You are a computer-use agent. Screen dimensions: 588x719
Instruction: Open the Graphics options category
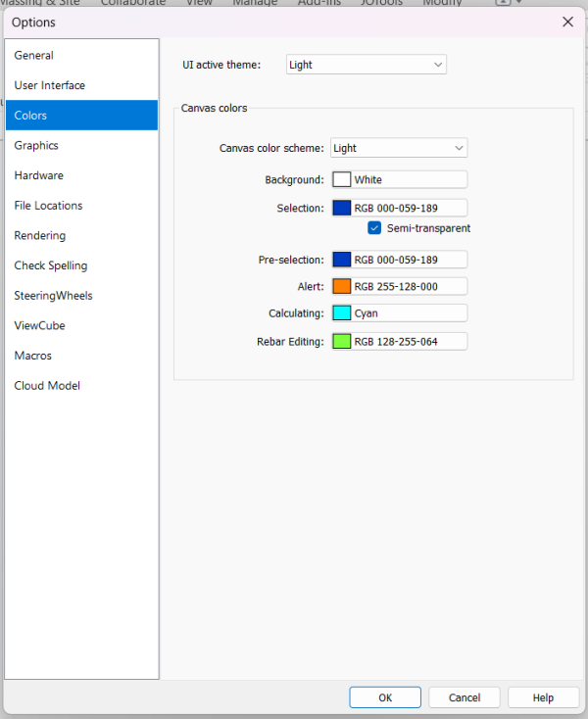click(36, 146)
